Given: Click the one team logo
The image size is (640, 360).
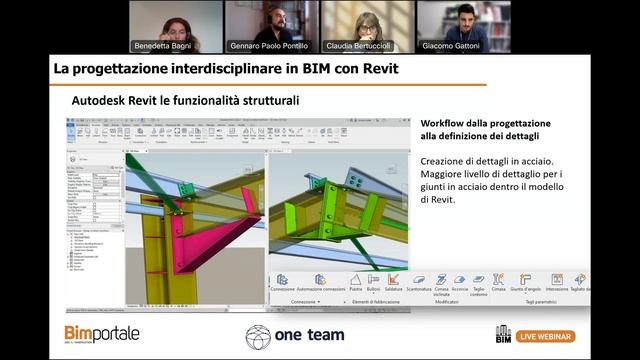Looking at the screenshot, I should click(x=295, y=337).
